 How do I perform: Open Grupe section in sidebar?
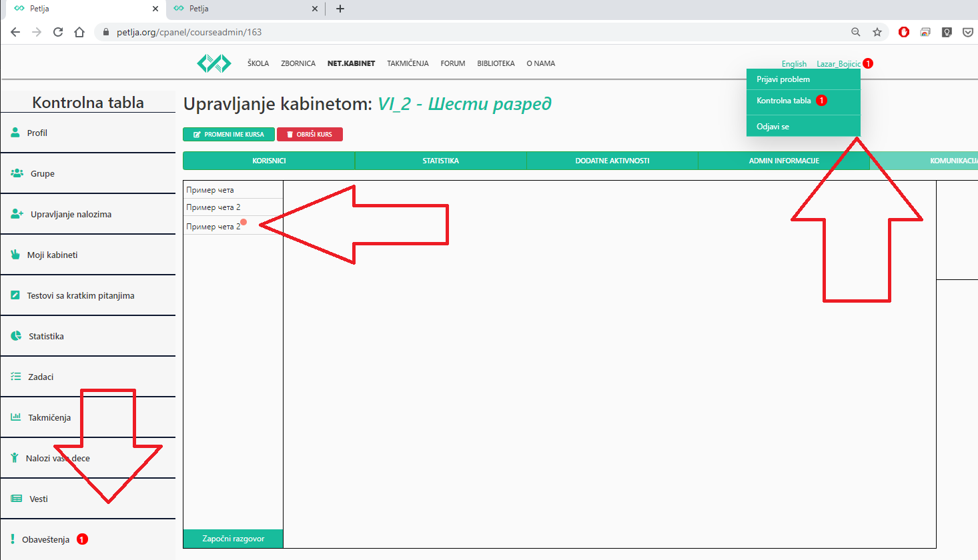pyautogui.click(x=42, y=174)
